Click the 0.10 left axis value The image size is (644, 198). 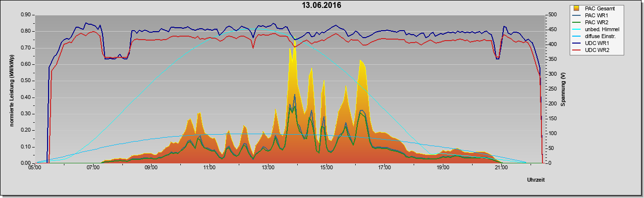coord(25,147)
